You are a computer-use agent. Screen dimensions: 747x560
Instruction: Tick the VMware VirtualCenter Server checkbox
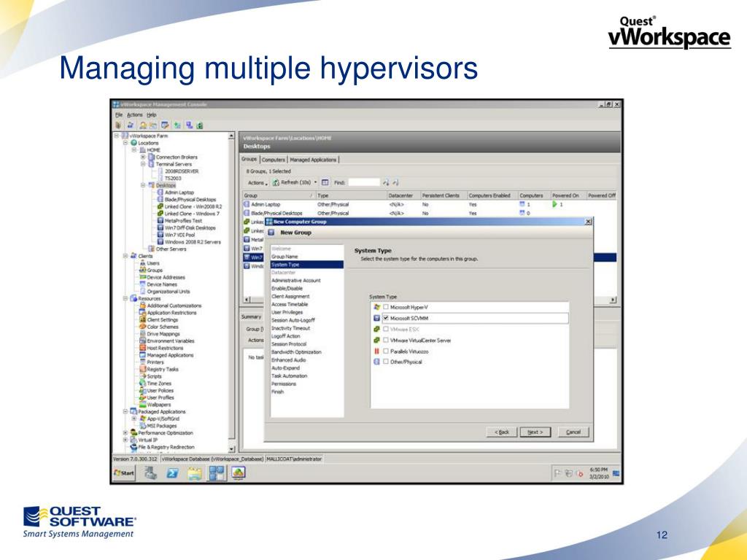[x=386, y=341]
